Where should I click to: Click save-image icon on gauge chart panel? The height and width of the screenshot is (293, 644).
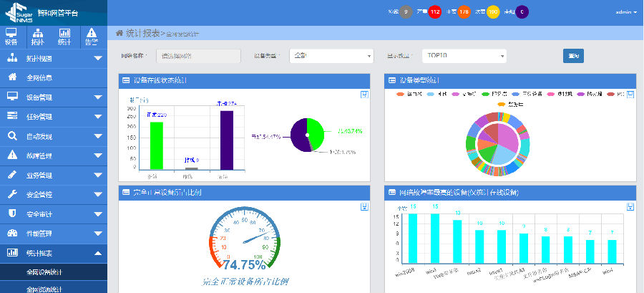(x=364, y=207)
